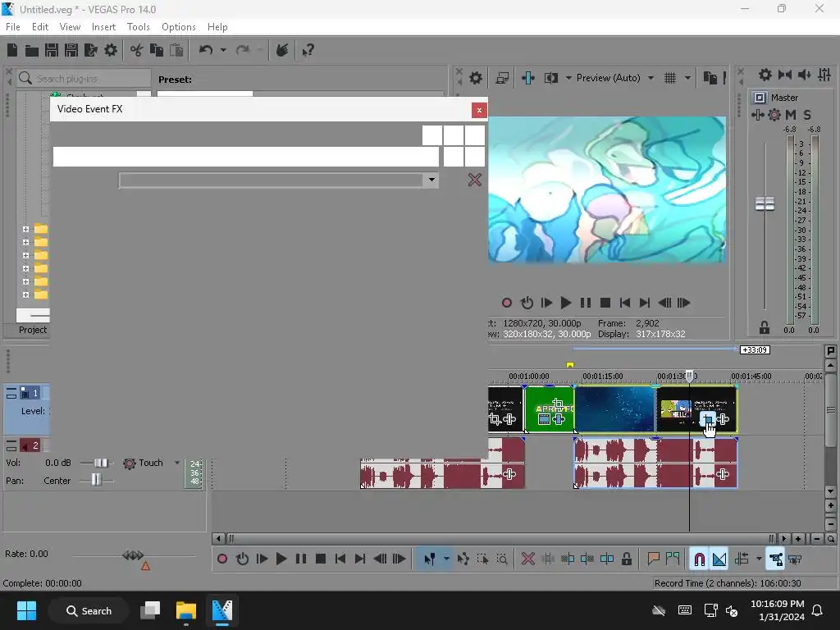Open Touch automation mode dropdown
Screen dimensions: 840x630
coord(177,463)
